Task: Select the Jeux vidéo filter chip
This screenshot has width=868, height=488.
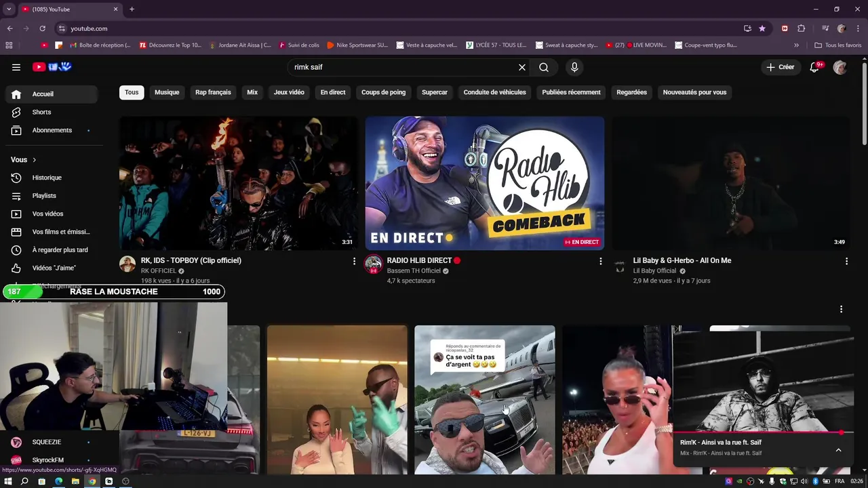Action: coord(289,92)
